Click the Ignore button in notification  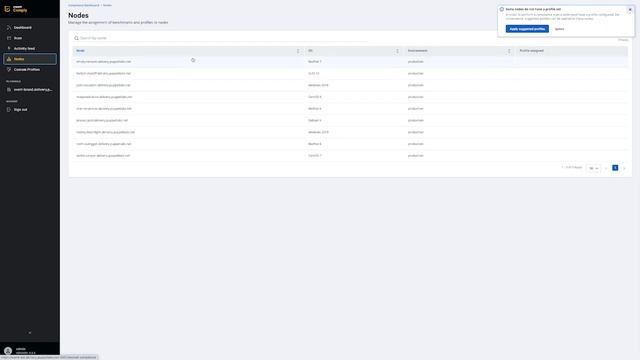point(559,29)
